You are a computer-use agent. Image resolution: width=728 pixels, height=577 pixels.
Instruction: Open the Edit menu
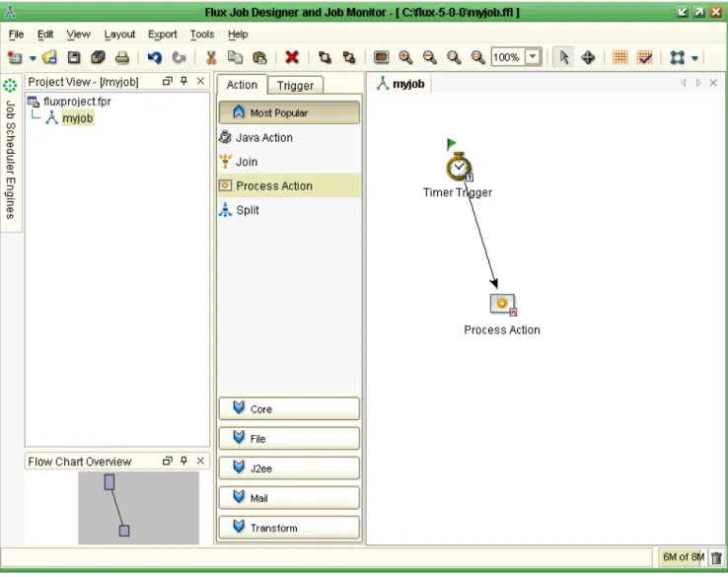(x=45, y=35)
